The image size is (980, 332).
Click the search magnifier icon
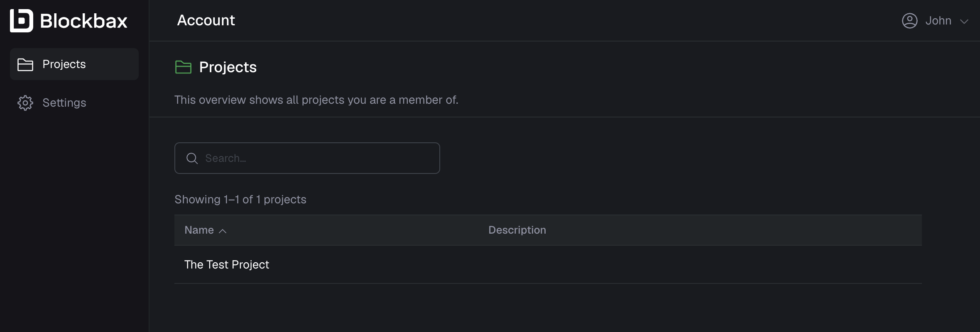pyautogui.click(x=192, y=158)
